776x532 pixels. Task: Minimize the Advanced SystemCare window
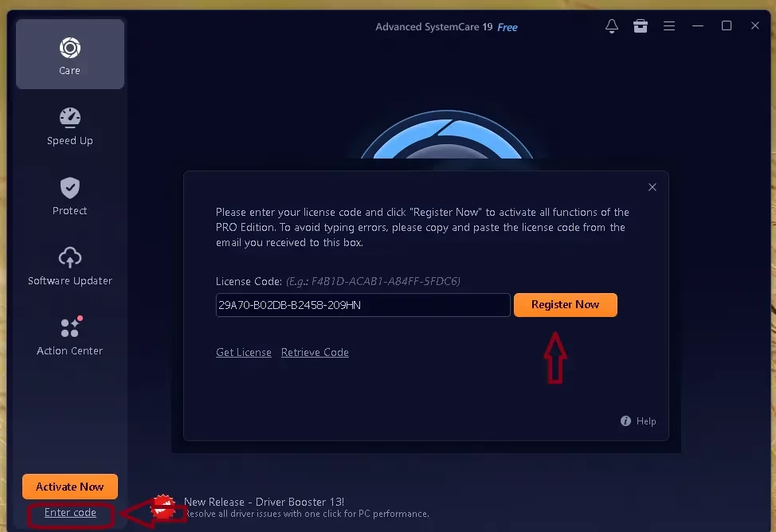pyautogui.click(x=698, y=25)
